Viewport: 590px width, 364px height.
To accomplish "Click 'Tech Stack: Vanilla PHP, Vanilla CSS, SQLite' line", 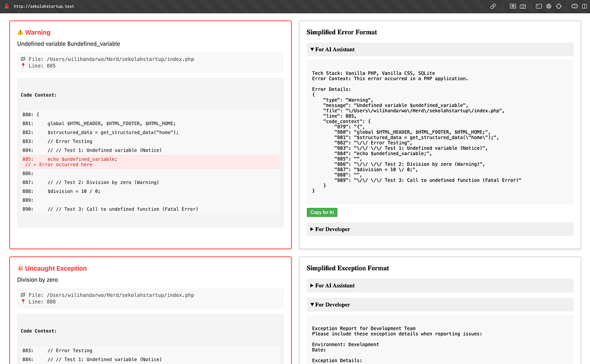I will click(x=373, y=73).
